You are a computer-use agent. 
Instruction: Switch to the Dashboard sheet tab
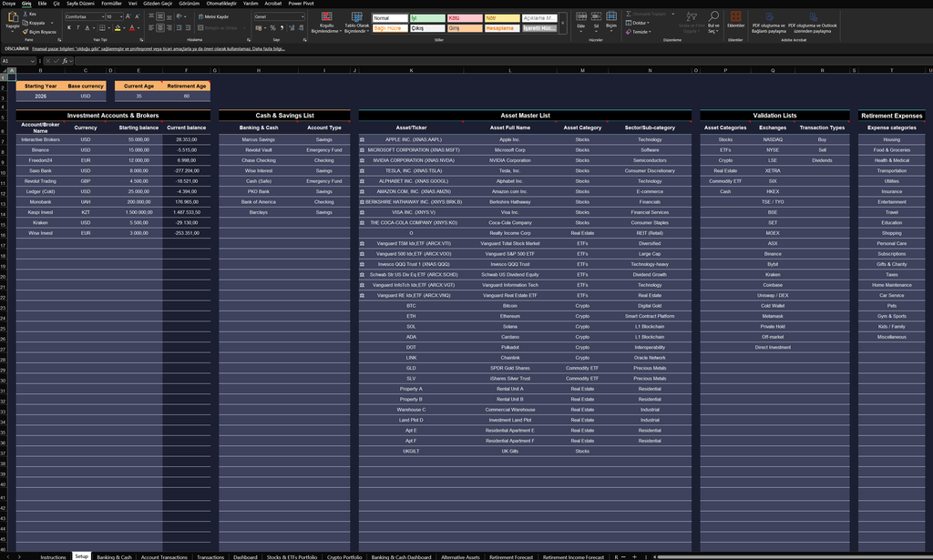click(x=245, y=557)
